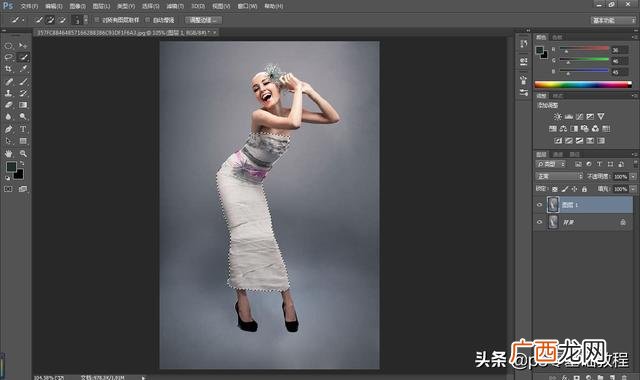Toggle Quick Mask mode
Image resolution: width=640 pixels, height=380 pixels.
click(x=9, y=189)
